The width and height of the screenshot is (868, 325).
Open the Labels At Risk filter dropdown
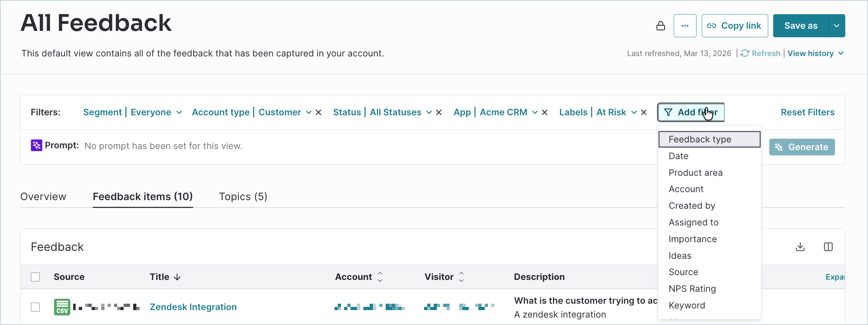point(598,112)
